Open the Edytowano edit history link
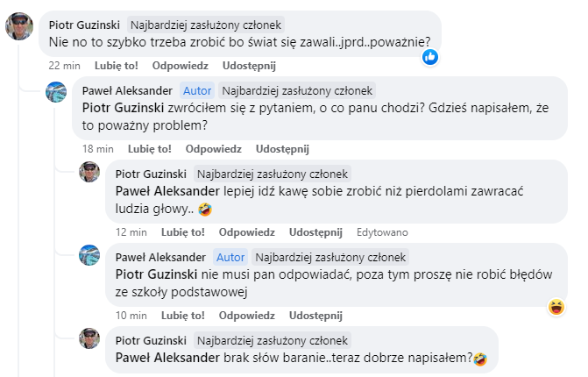The image size is (588, 377). tap(382, 231)
